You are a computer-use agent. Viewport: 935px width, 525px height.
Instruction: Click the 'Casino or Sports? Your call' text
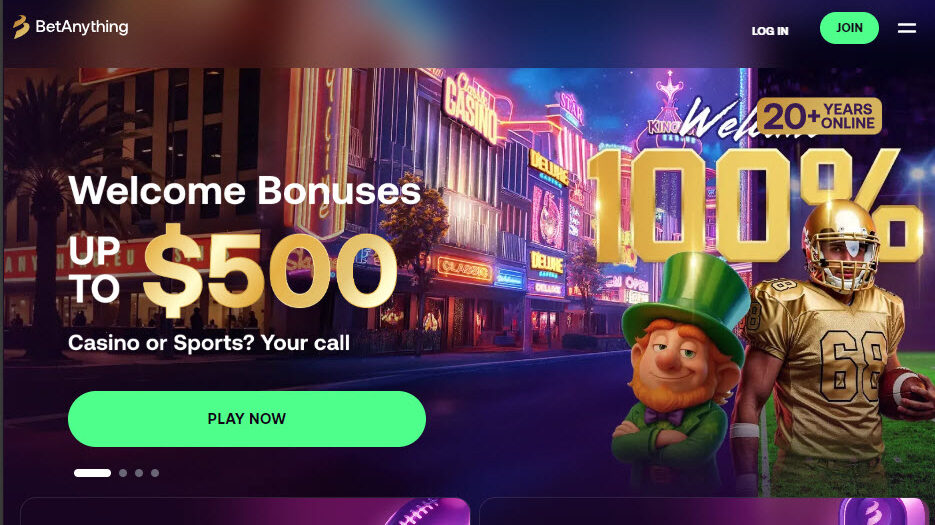209,343
